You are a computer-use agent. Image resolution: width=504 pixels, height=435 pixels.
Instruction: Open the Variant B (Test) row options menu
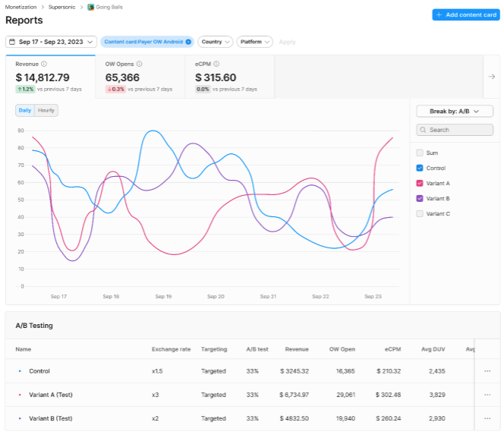click(487, 418)
